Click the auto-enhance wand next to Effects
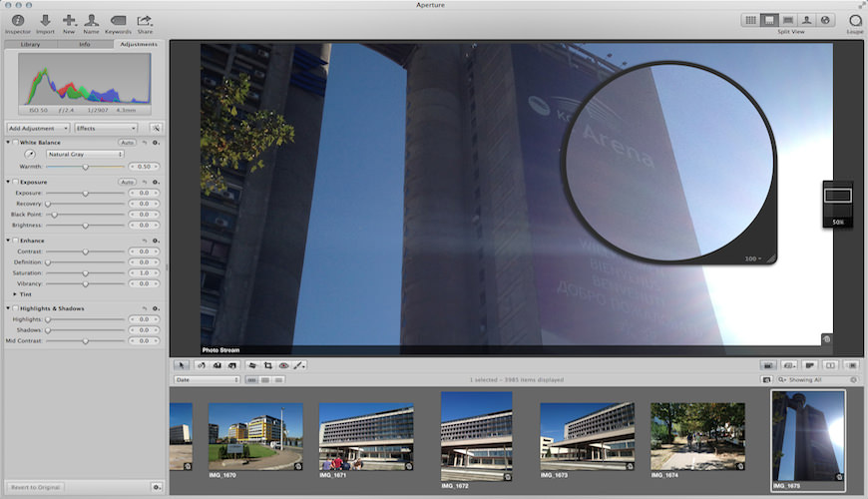Viewport: 868px width, 499px height. coord(156,128)
